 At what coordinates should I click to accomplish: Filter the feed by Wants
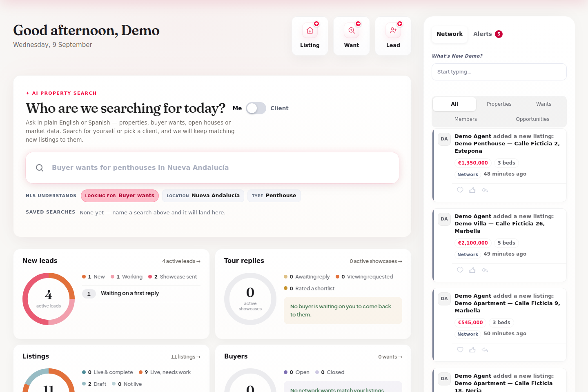click(543, 104)
